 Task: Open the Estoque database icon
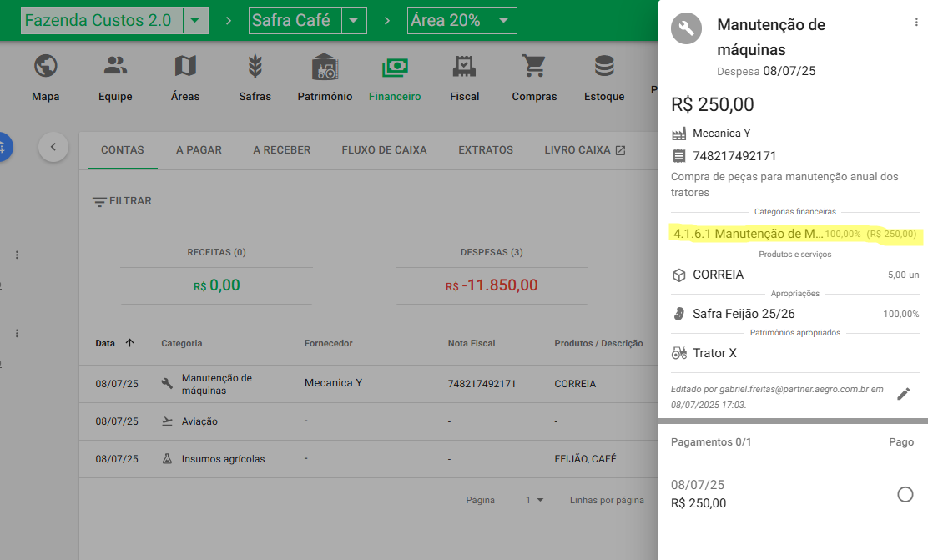pyautogui.click(x=604, y=66)
